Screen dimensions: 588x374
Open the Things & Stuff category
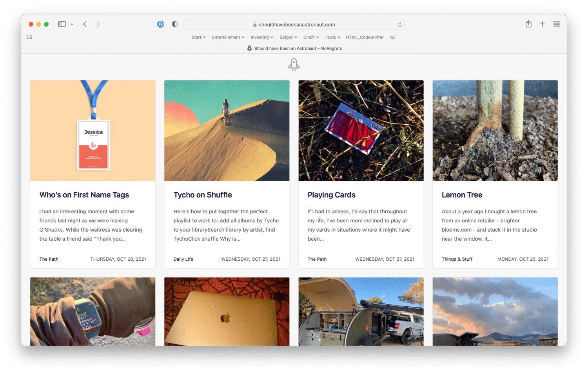pos(457,259)
